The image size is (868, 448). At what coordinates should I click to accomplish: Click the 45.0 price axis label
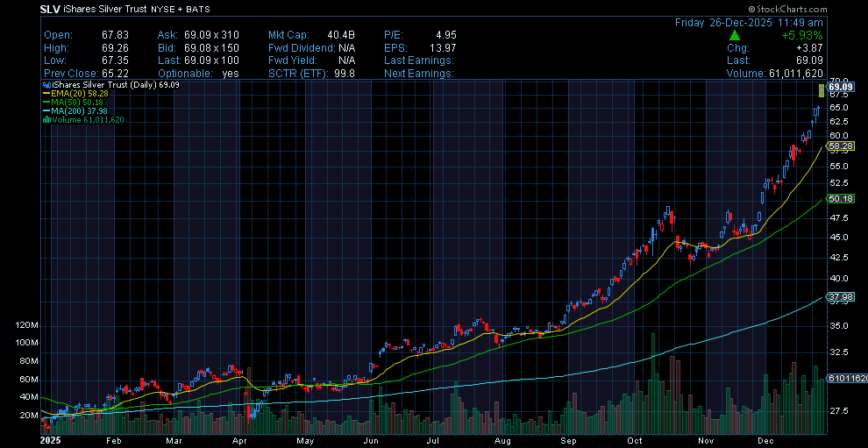click(x=837, y=237)
